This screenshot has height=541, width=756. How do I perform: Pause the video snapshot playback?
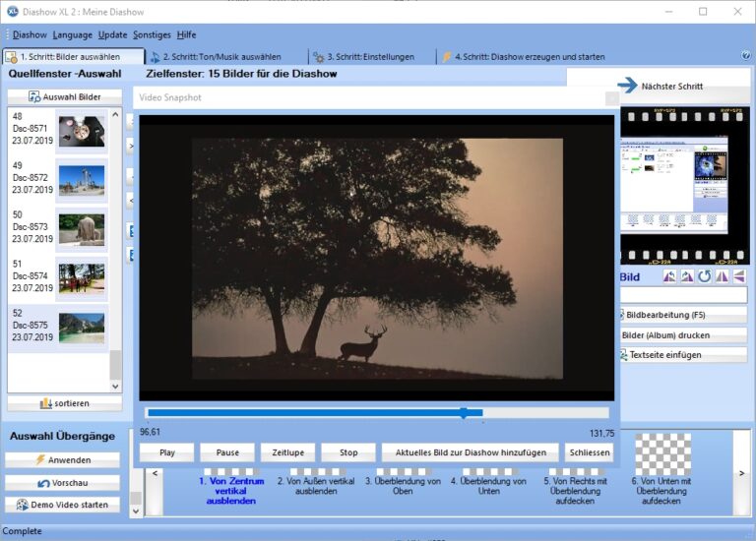pos(227,453)
